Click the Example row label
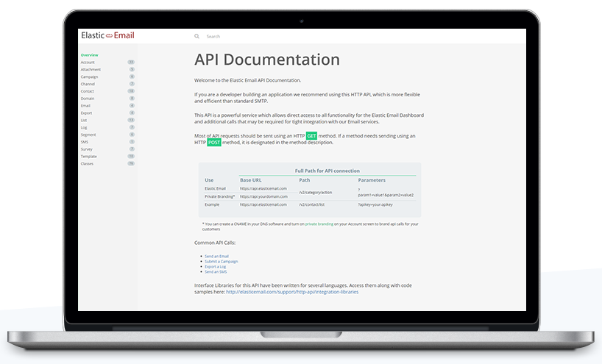The height and width of the screenshot is (364, 602). tap(212, 205)
